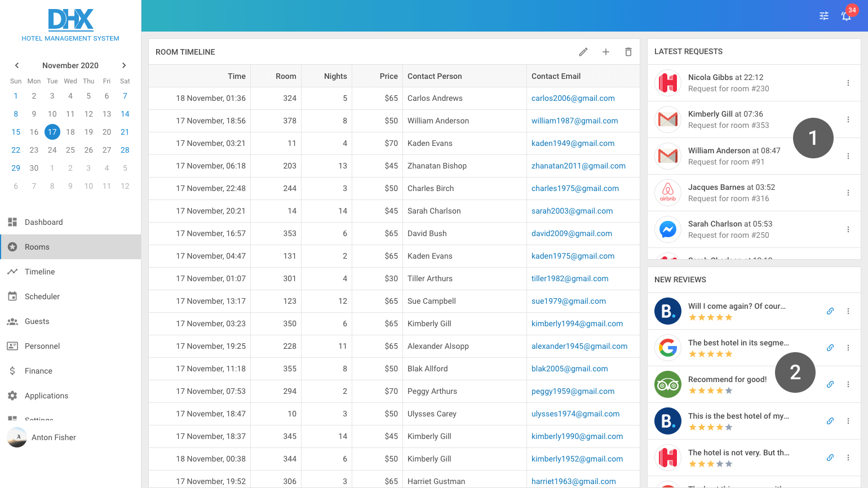The image size is (868, 488).
Task: Open the Scheduler section icon in sidebar
Action: point(12,296)
